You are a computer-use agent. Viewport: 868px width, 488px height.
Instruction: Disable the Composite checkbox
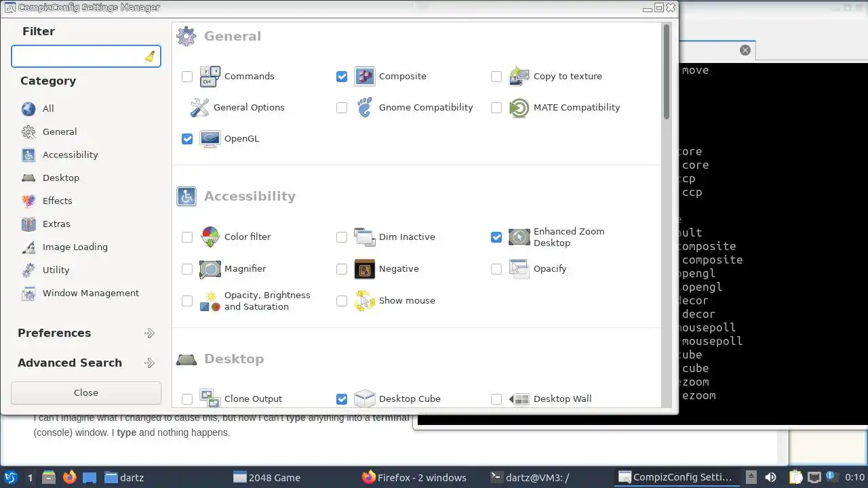pos(342,77)
